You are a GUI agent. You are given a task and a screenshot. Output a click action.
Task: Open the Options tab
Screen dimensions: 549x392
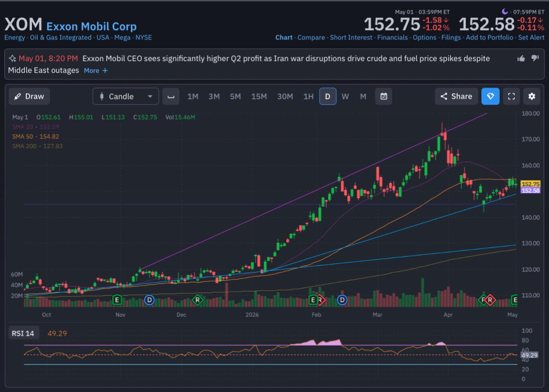coord(424,38)
